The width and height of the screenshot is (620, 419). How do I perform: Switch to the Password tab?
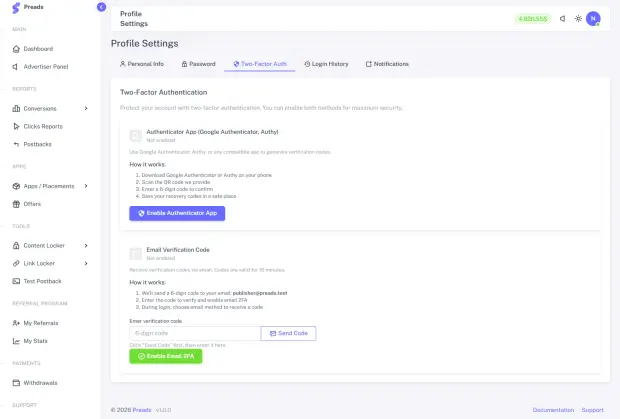click(x=198, y=64)
